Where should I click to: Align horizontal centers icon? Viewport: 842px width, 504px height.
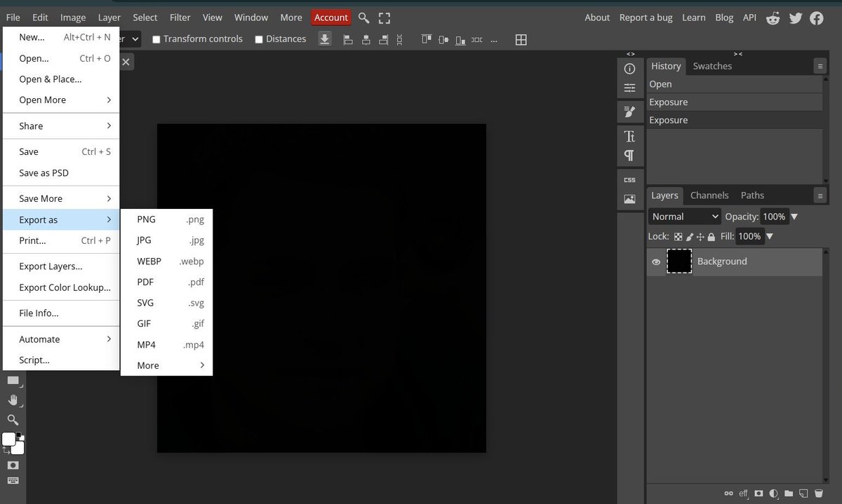point(366,40)
